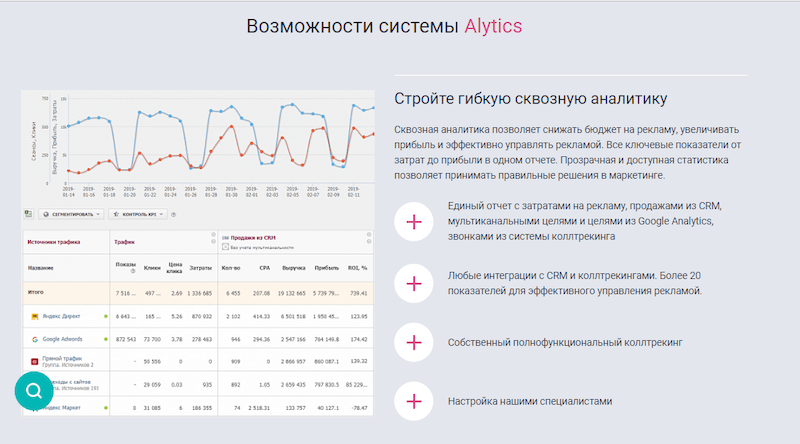
Task: Click the total Выручка value 19 132 665
Action: tap(292, 293)
